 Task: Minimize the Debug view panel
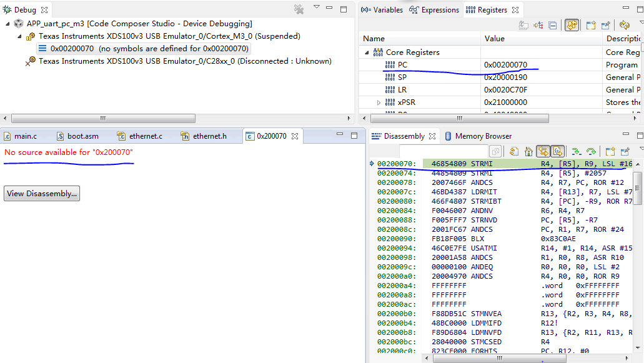tap(329, 7)
